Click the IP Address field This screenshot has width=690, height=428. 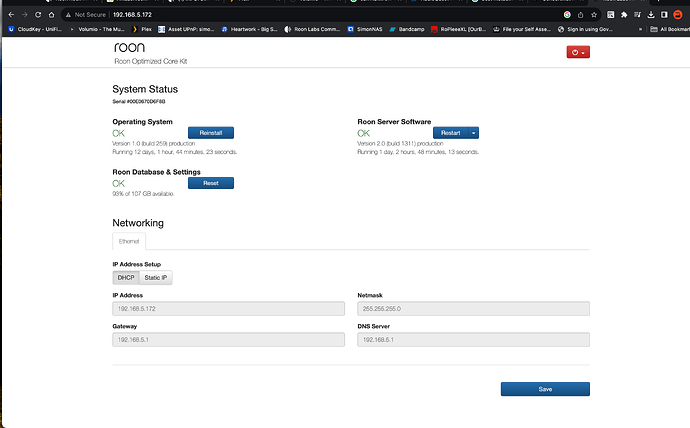[x=228, y=309]
